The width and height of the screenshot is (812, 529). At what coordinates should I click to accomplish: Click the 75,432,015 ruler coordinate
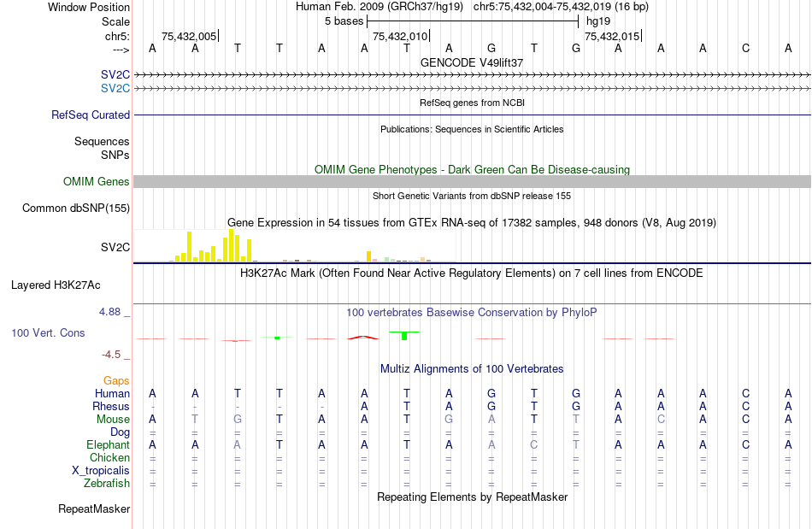[612, 36]
